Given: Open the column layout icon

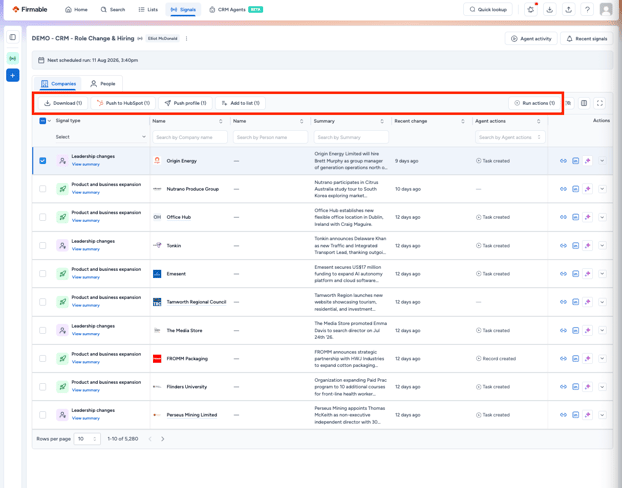Looking at the screenshot, I should (x=584, y=103).
